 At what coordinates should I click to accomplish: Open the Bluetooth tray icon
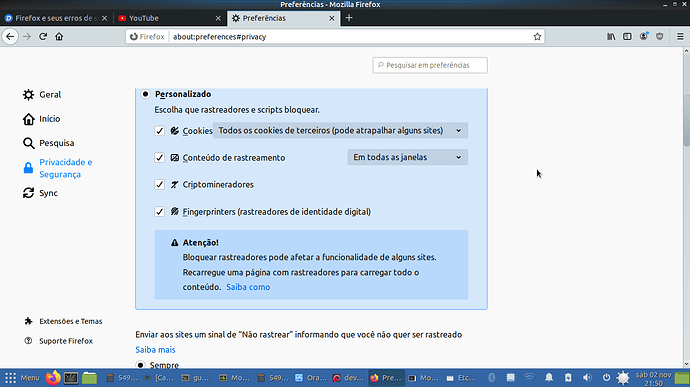492,378
